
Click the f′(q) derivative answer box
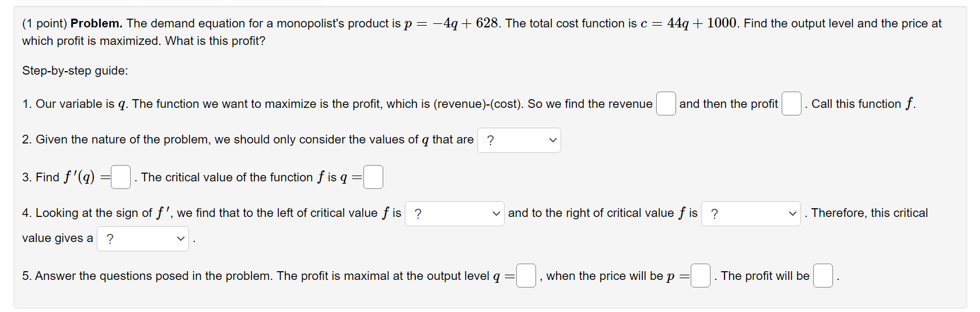121,177
